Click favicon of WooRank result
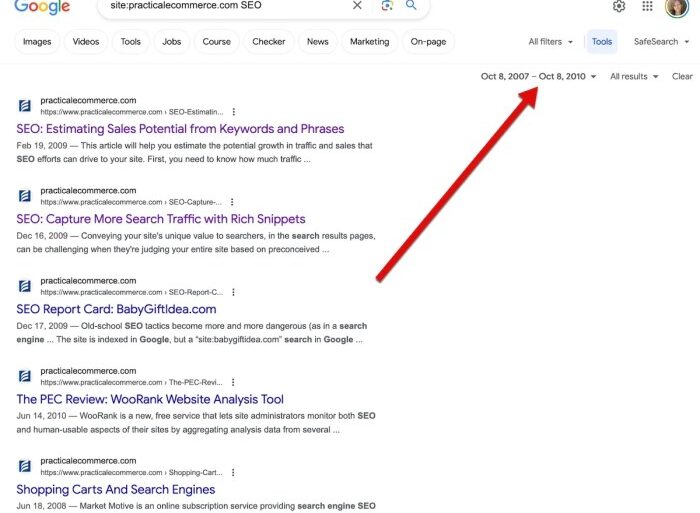 [25, 376]
